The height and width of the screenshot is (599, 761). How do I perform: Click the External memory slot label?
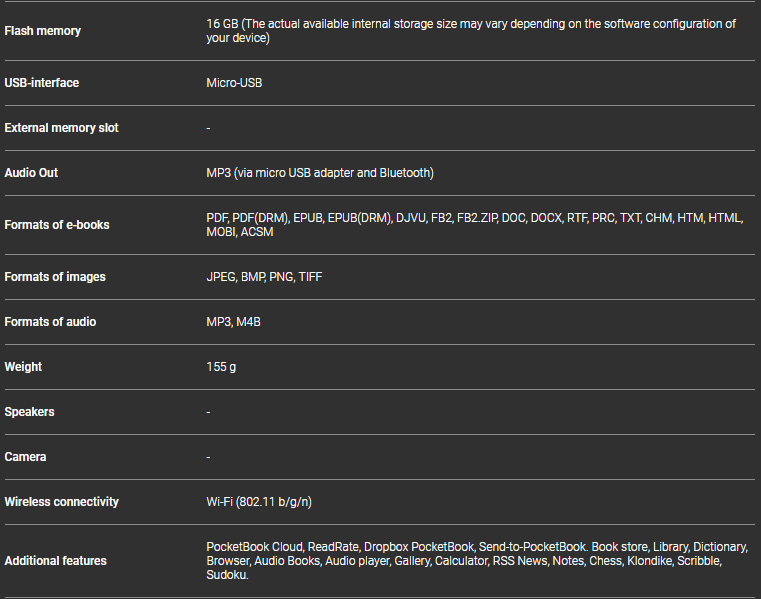tap(62, 128)
